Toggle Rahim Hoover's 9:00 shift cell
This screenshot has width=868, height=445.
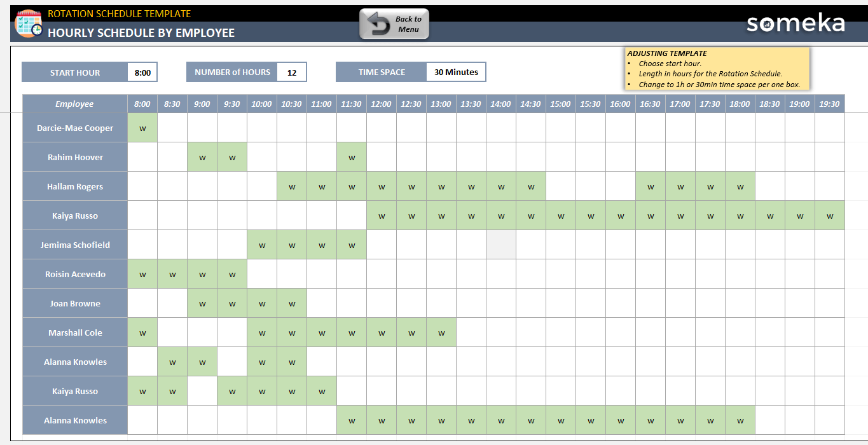pyautogui.click(x=202, y=156)
